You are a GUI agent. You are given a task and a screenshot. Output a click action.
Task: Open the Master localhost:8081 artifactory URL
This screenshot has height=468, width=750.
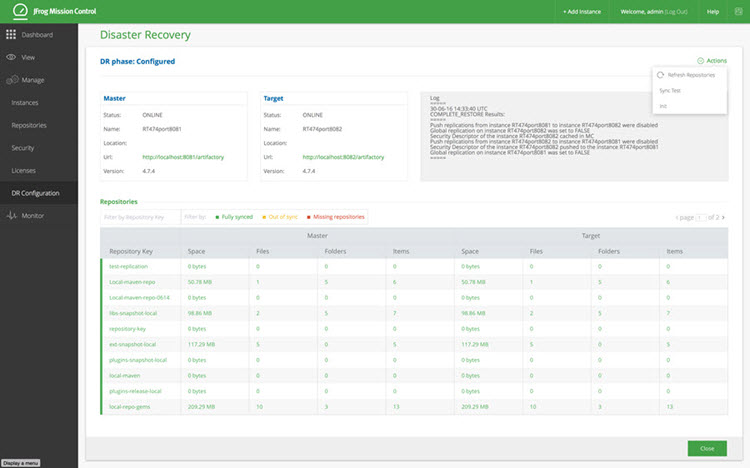184,156
